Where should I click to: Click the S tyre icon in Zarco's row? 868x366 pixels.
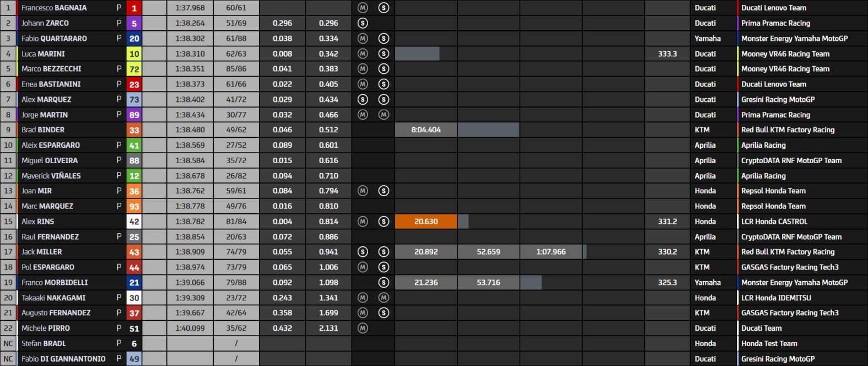coord(363,23)
